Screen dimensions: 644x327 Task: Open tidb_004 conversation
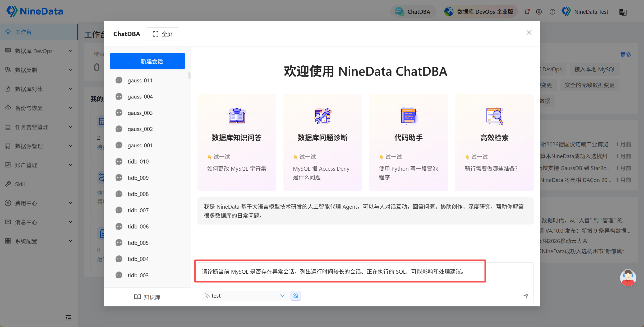point(148,259)
